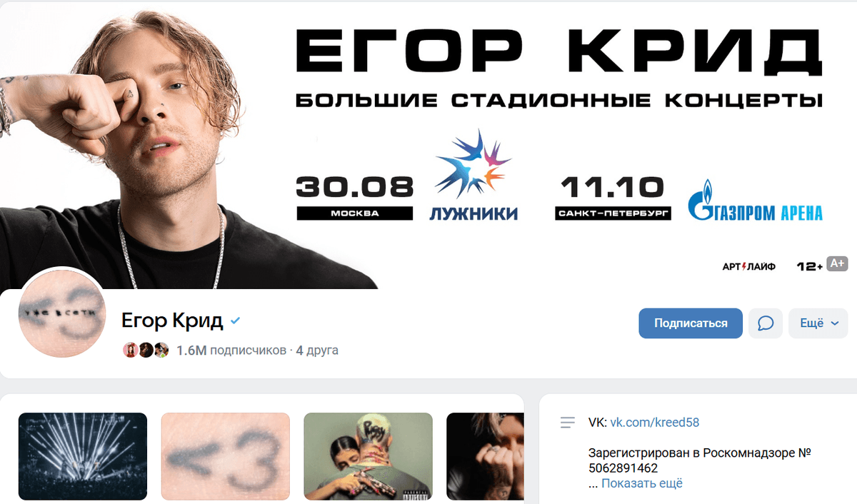Click the Арт Лайф logo on banner
The width and height of the screenshot is (857, 504).
[x=748, y=266]
